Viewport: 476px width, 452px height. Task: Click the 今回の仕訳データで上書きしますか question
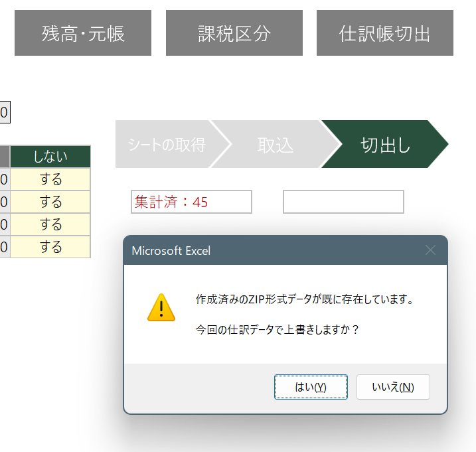tap(277, 329)
